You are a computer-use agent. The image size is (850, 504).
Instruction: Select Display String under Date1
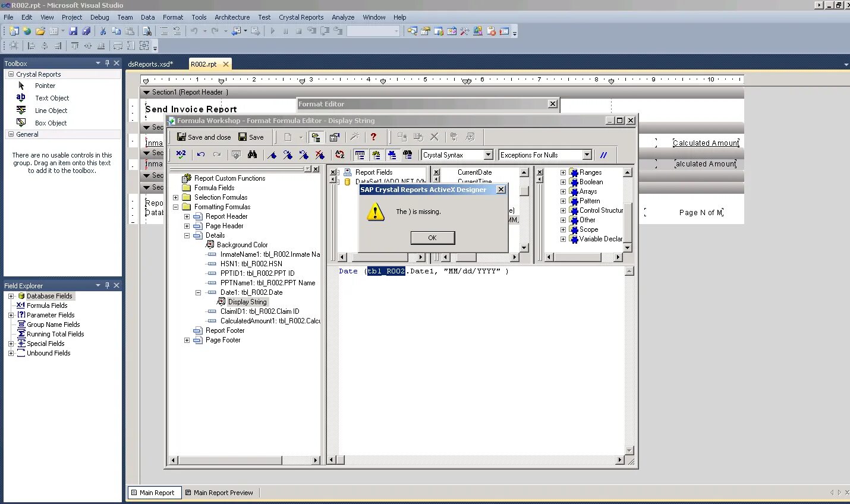click(x=247, y=302)
